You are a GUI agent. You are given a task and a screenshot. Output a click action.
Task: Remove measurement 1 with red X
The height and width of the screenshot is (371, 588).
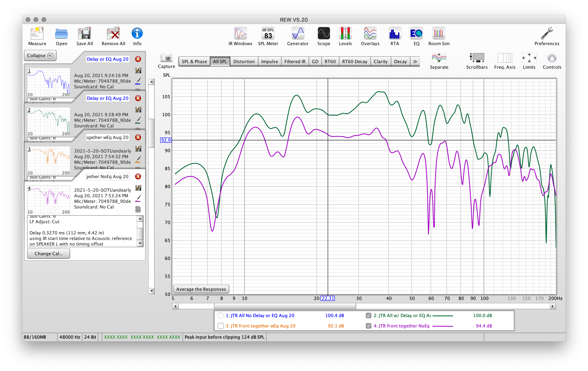[x=138, y=59]
